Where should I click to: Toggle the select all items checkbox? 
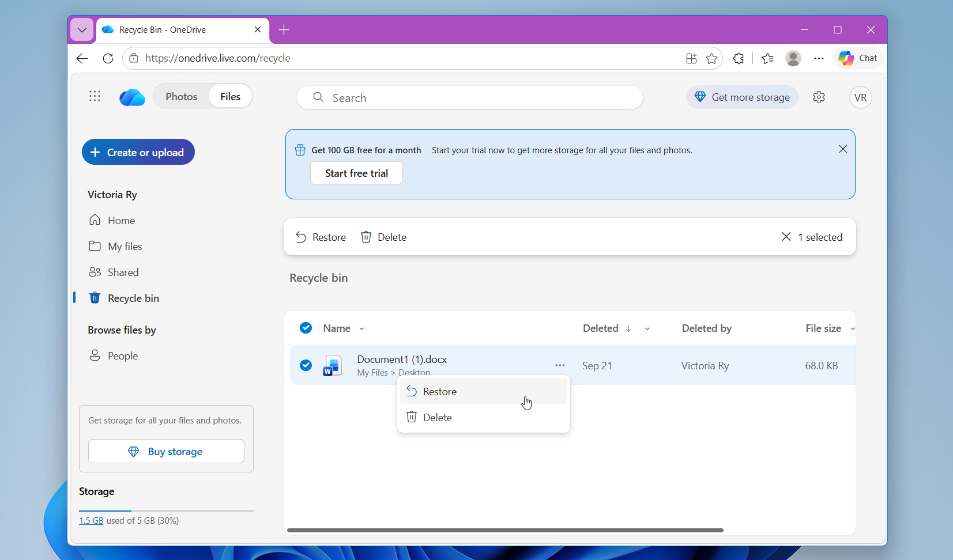point(306,328)
